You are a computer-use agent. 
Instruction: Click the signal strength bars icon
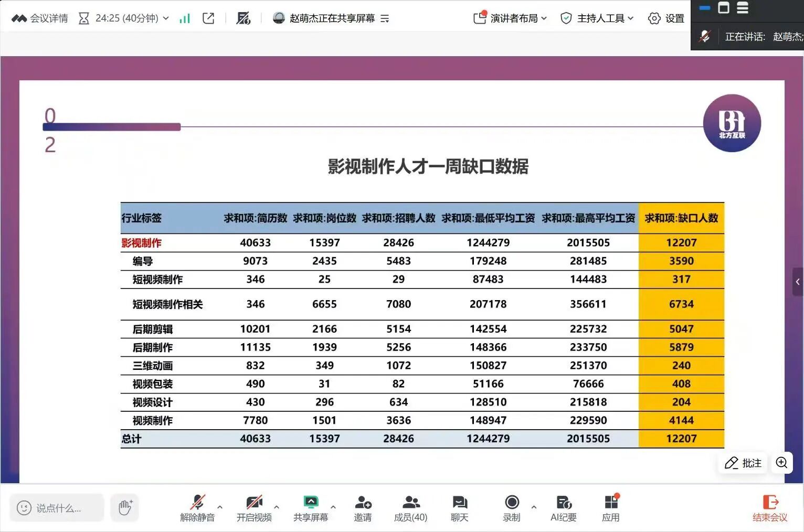point(184,18)
